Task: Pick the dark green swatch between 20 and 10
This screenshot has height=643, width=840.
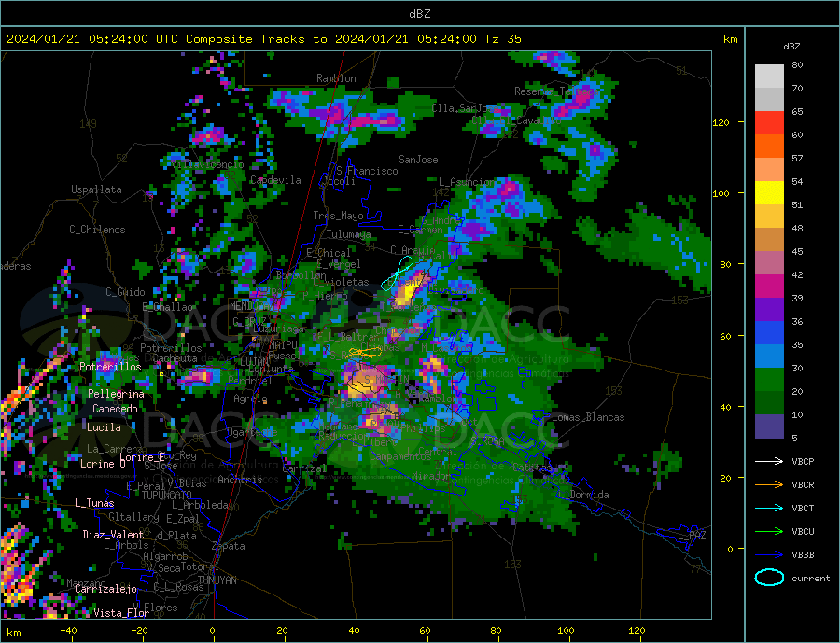Action: (769, 403)
